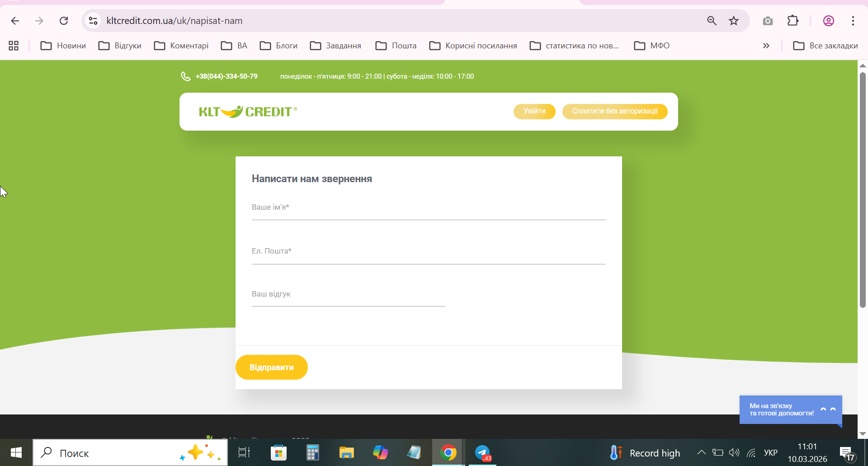Switch the УКР keyboard language
This screenshot has width=868, height=466.
pos(771,452)
